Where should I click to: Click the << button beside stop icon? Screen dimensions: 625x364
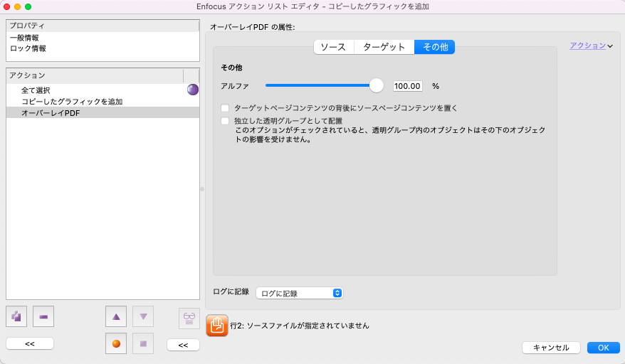pos(183,345)
